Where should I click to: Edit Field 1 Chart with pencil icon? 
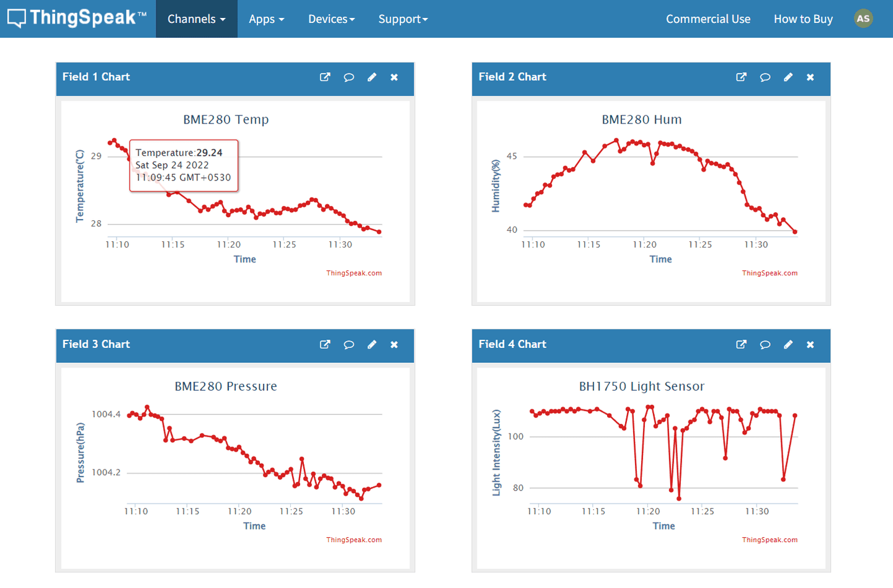pos(371,77)
